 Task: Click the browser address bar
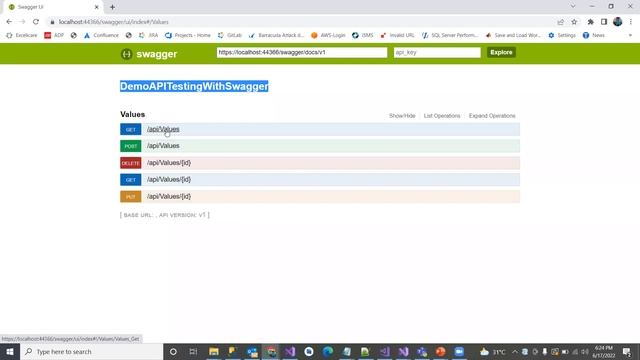pos(302,22)
